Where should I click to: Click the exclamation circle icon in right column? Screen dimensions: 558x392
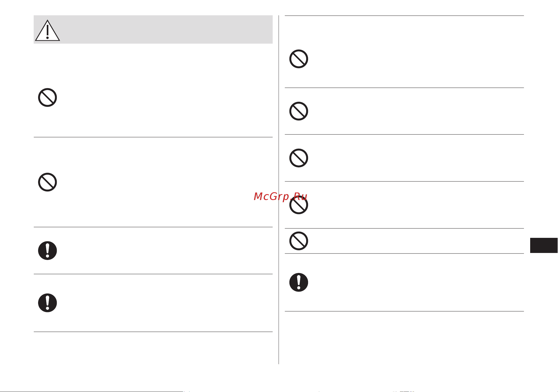[x=299, y=282]
